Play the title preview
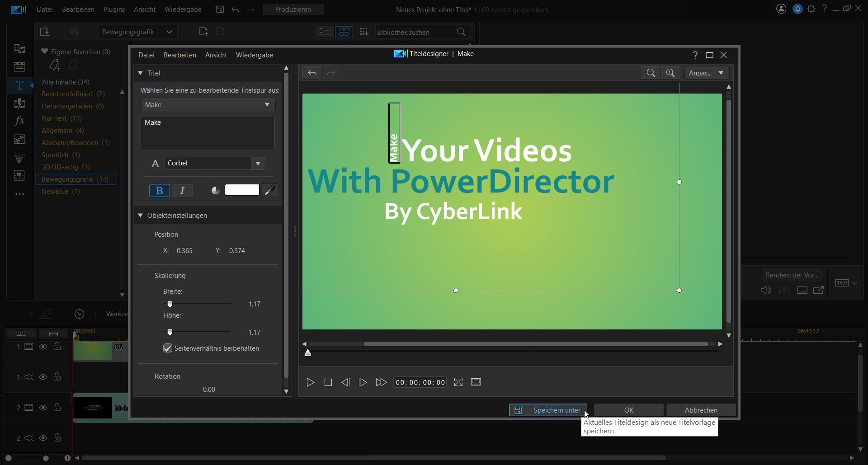This screenshot has height=465, width=868. [x=310, y=382]
